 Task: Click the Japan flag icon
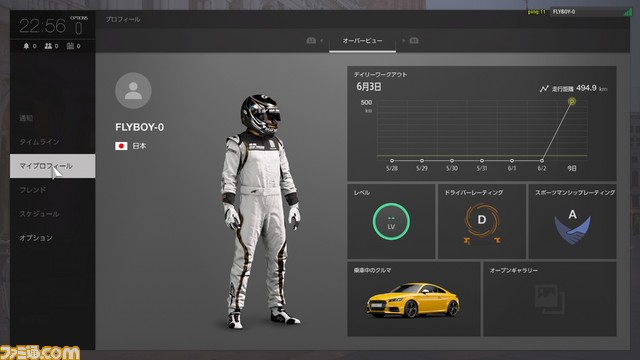121,146
